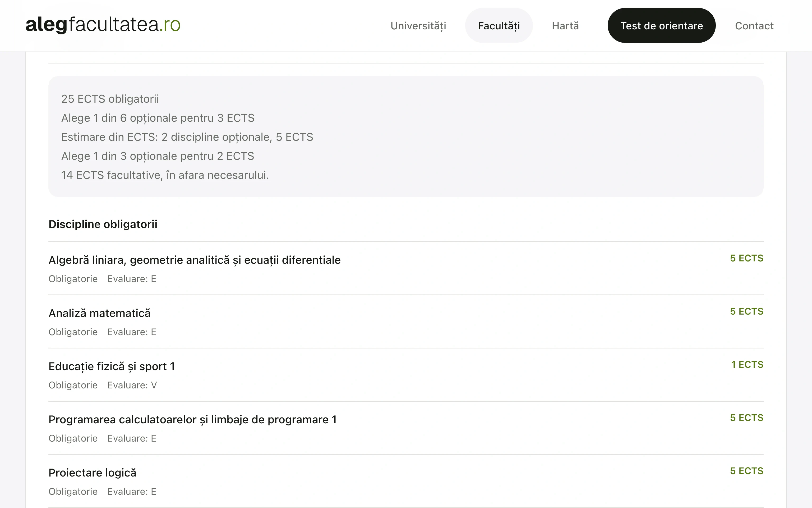Viewport: 812px width, 508px height.
Task: Open 'Educație fizică și sport 1' course
Action: pos(406,375)
